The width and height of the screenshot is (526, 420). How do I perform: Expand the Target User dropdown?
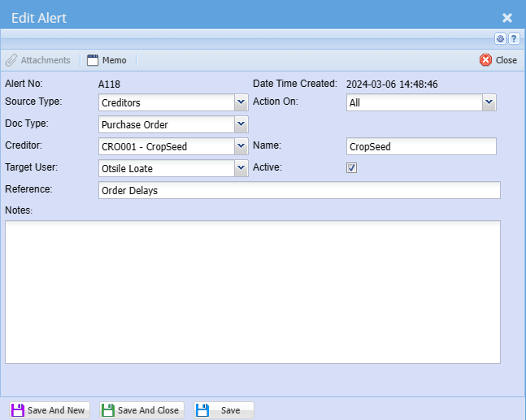[x=241, y=168]
